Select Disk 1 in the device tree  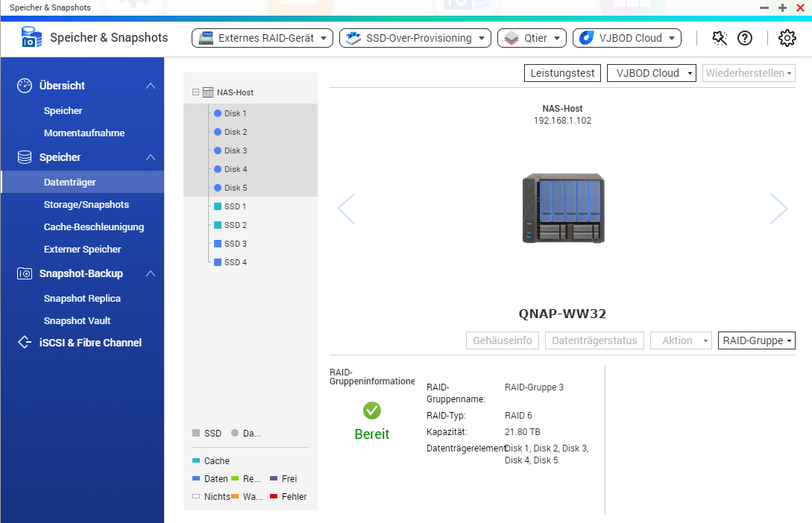[x=235, y=113]
